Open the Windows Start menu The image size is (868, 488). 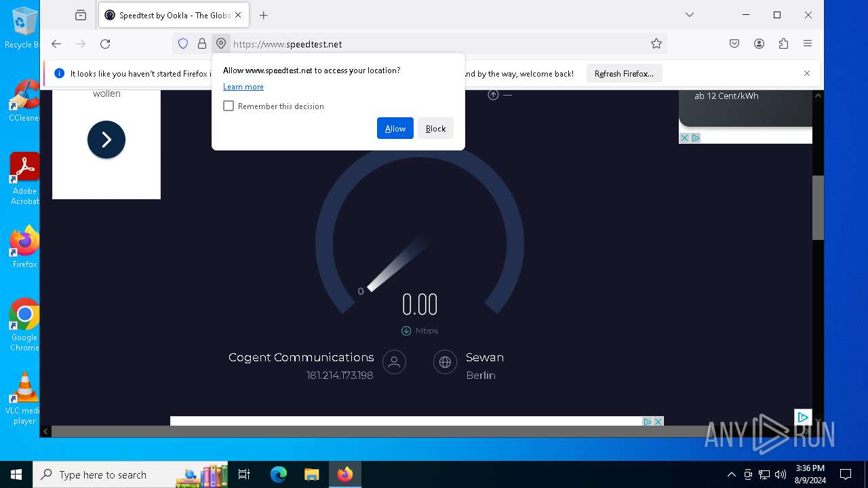(x=16, y=474)
